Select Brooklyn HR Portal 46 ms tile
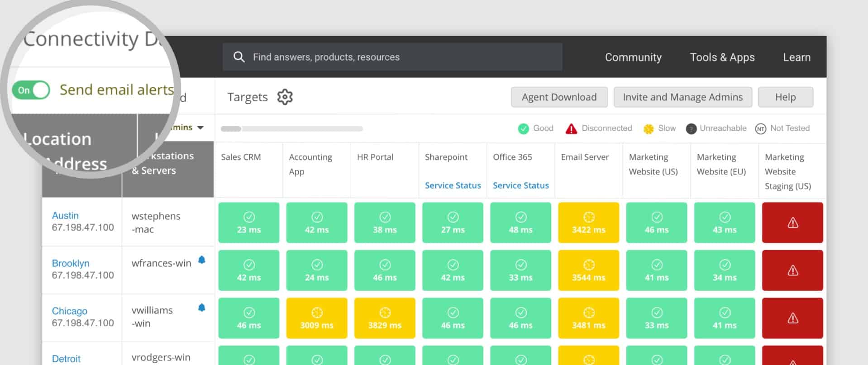 tap(385, 270)
